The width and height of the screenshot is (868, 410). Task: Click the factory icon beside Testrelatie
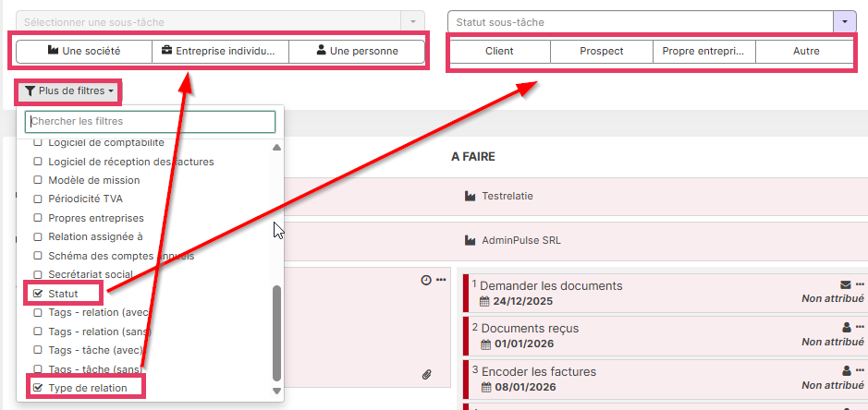pos(471,196)
